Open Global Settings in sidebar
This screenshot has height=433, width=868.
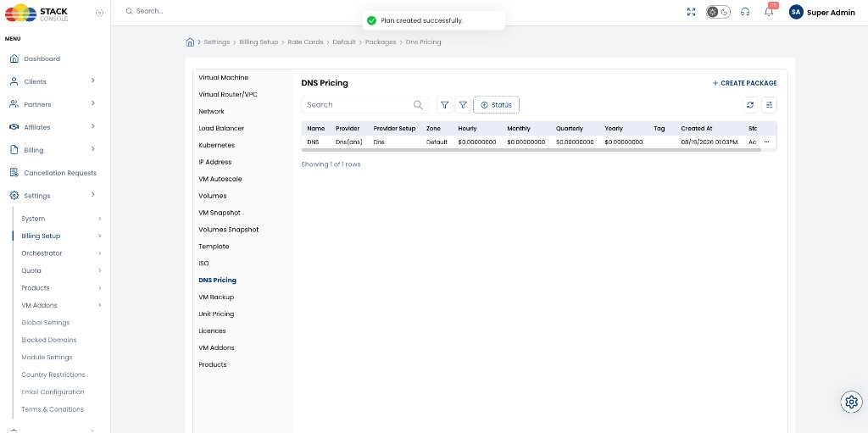pyautogui.click(x=46, y=323)
